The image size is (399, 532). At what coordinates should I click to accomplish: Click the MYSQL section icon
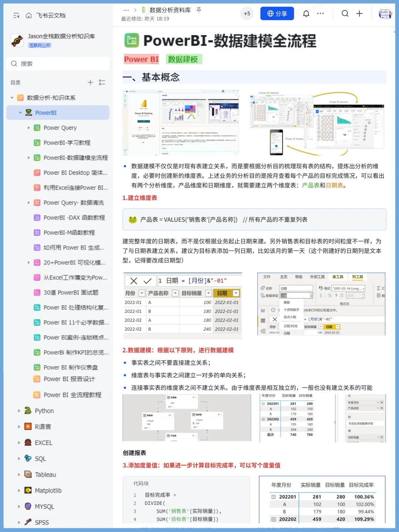(28, 506)
